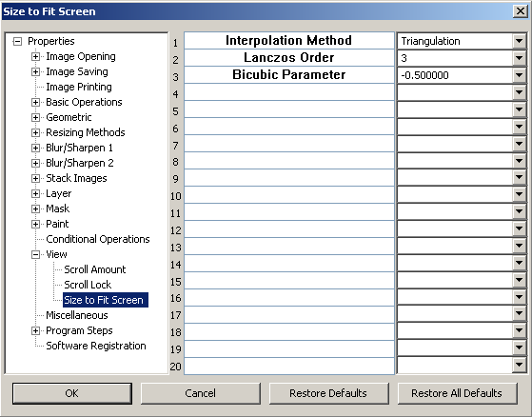The height and width of the screenshot is (417, 532).
Task: Expand the Program Steps node
Action: (x=35, y=330)
